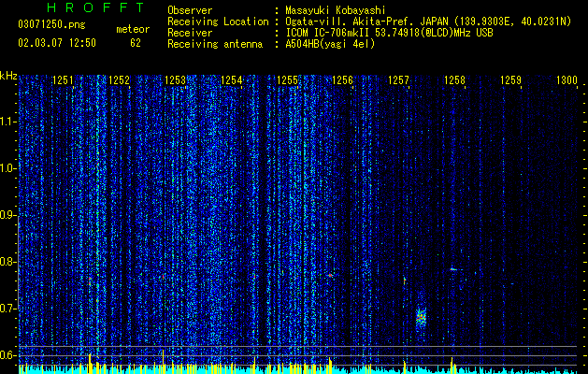
Task: Click the kHz axis unit label
Action: [x=8, y=76]
